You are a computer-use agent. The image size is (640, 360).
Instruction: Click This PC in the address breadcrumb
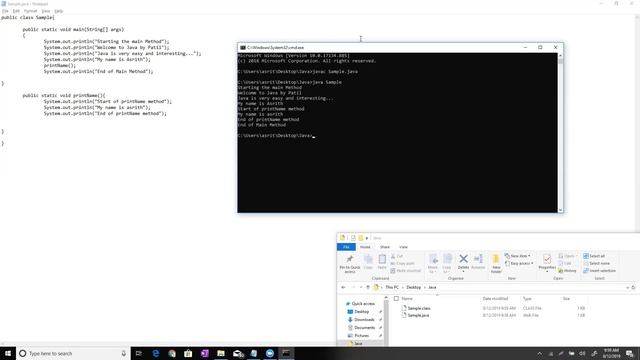pos(392,287)
